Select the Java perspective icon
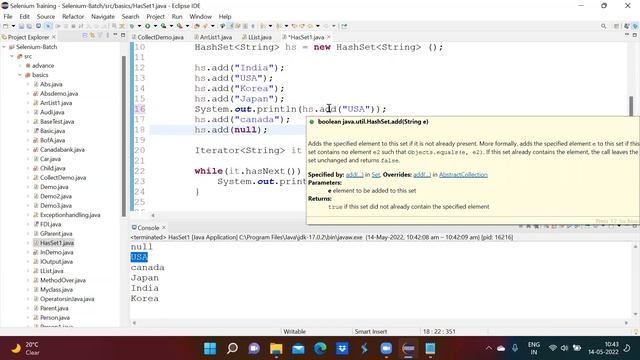 click(x=635, y=26)
